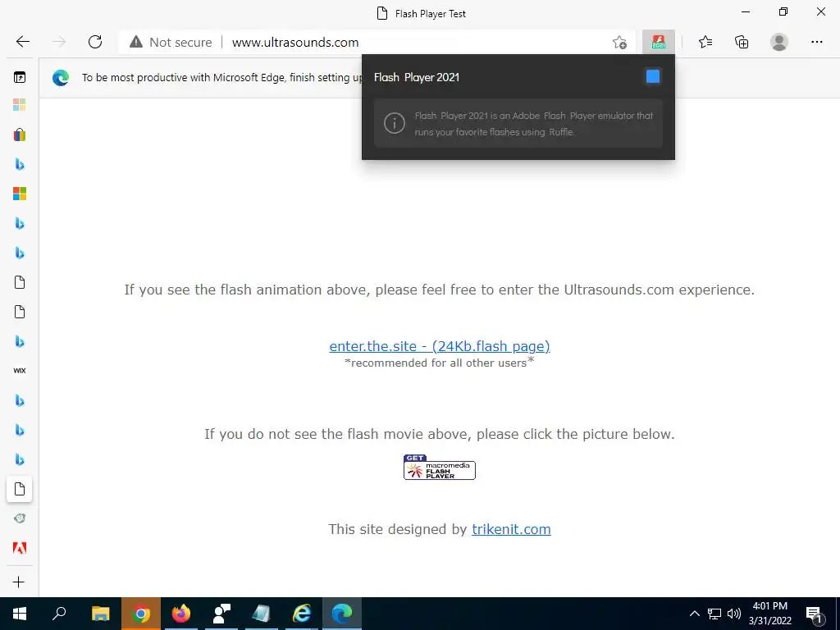Open the user profile avatar
840x630 pixels.
click(x=779, y=42)
